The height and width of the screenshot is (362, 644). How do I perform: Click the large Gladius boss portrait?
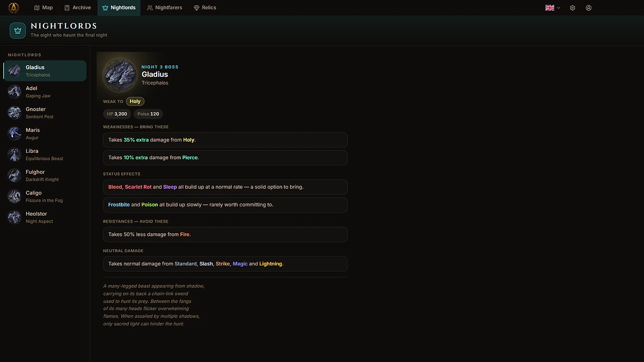(120, 75)
